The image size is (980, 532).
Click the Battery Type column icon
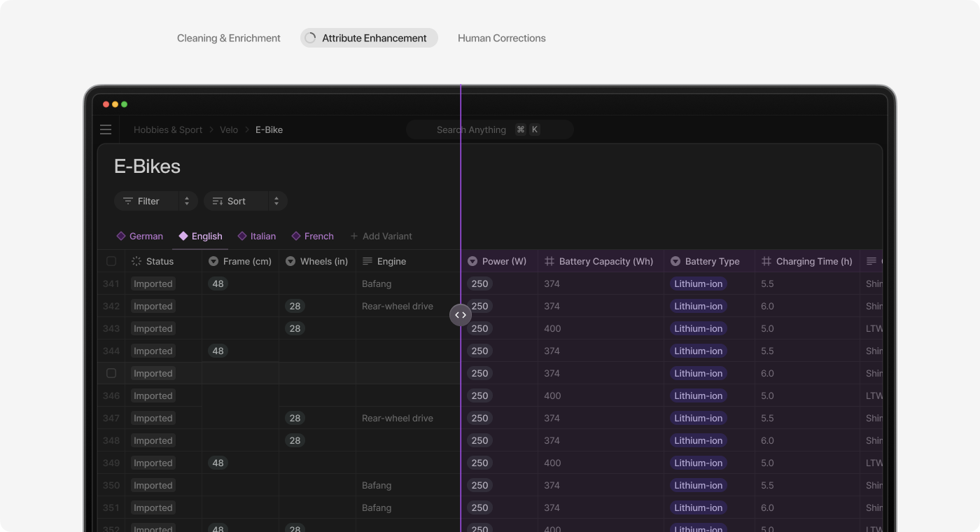(x=675, y=261)
